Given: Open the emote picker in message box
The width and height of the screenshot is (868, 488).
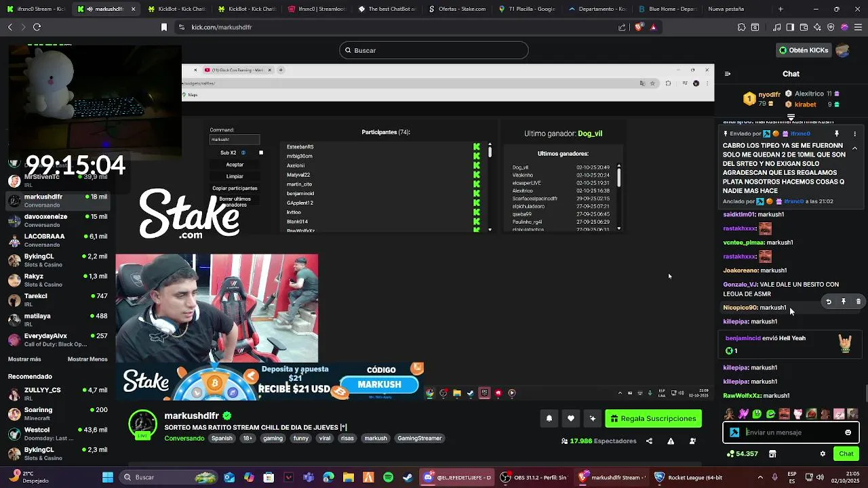Looking at the screenshot, I should pyautogui.click(x=848, y=432).
